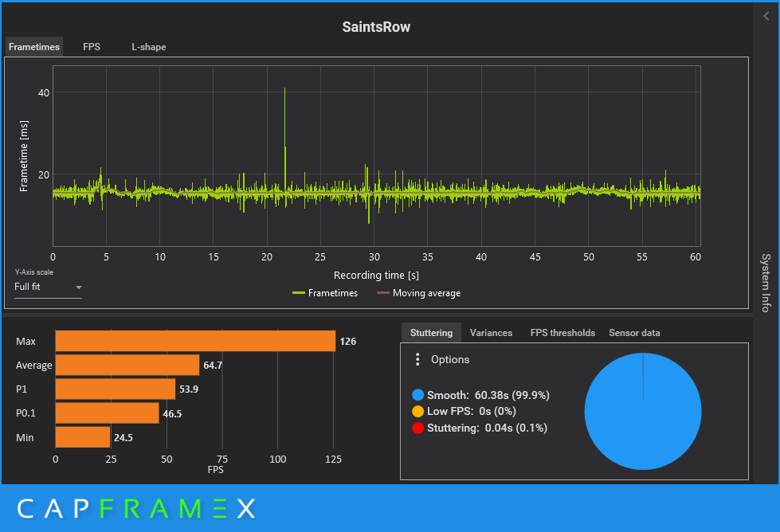This screenshot has width=780, height=532.
Task: Open the FPS thresholds tab
Action: tap(562, 333)
